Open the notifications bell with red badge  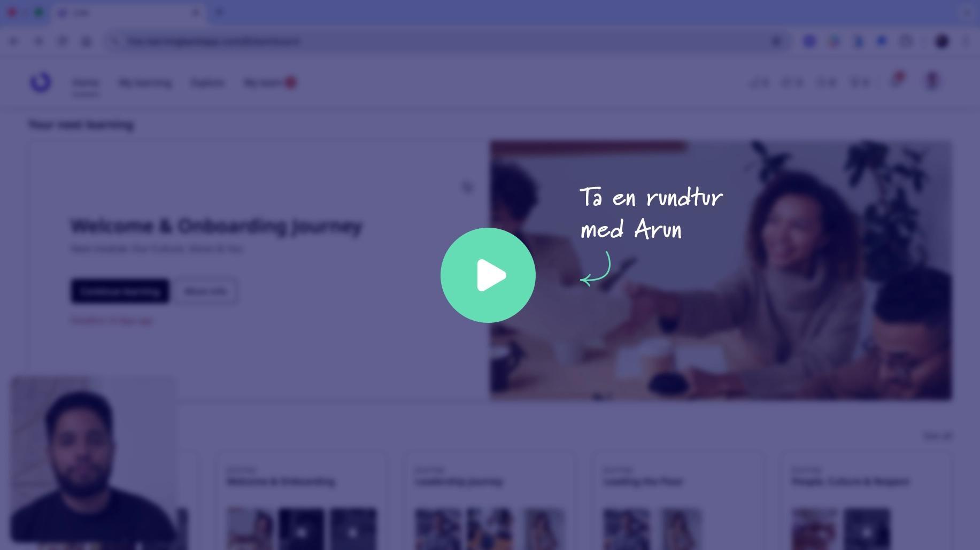coord(897,81)
